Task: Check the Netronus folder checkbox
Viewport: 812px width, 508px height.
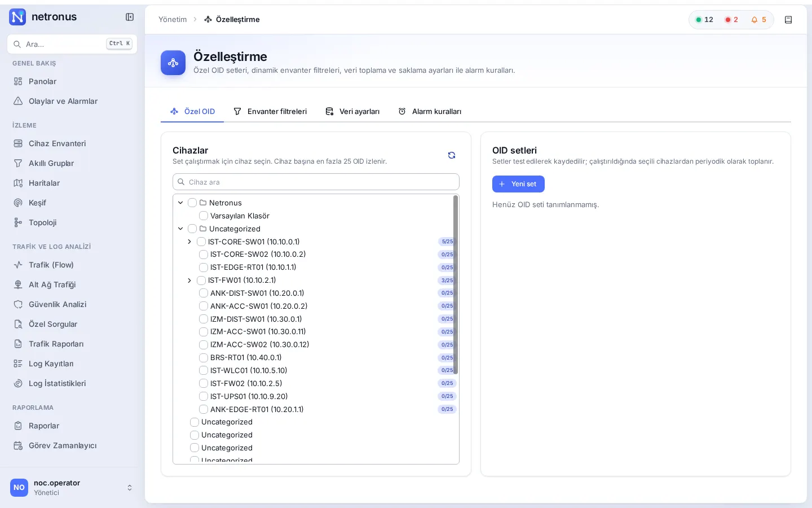Action: [192, 203]
